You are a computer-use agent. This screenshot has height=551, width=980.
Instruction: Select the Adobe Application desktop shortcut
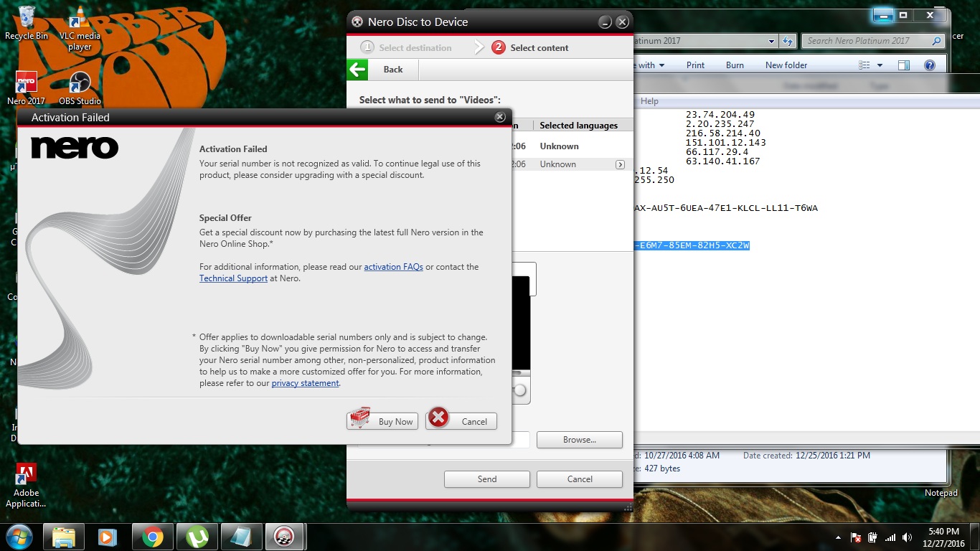click(26, 486)
